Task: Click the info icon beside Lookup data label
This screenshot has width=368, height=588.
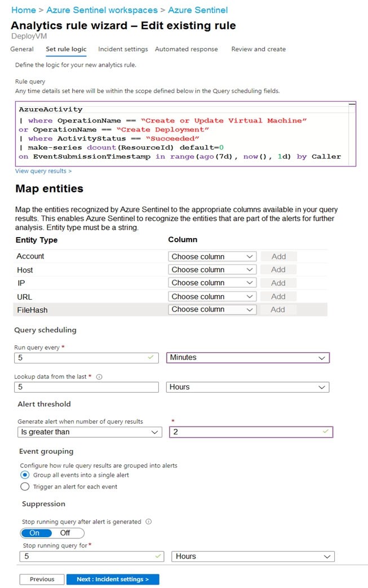Action: (99, 377)
